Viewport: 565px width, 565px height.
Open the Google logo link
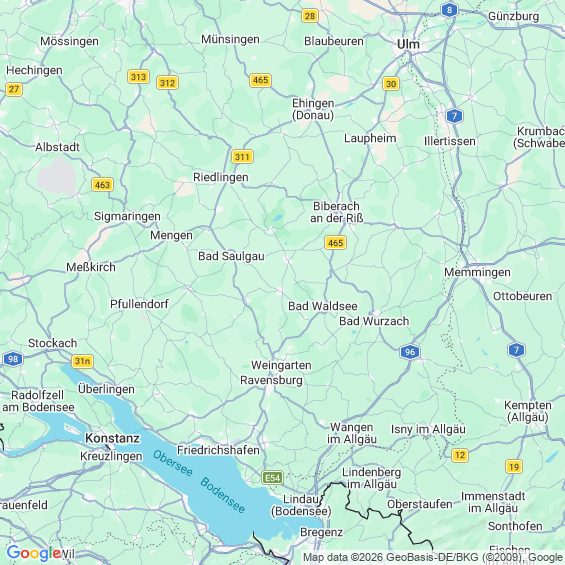pyautogui.click(x=33, y=553)
